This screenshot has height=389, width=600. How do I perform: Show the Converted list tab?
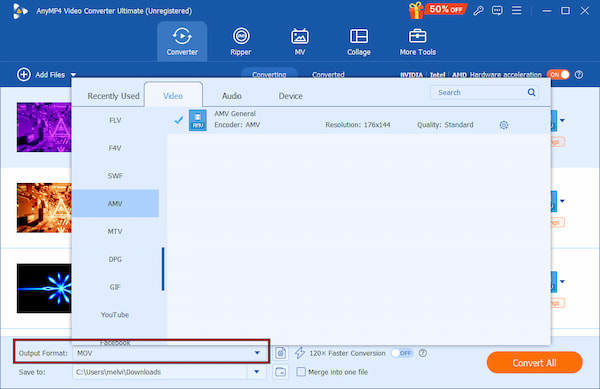click(328, 74)
